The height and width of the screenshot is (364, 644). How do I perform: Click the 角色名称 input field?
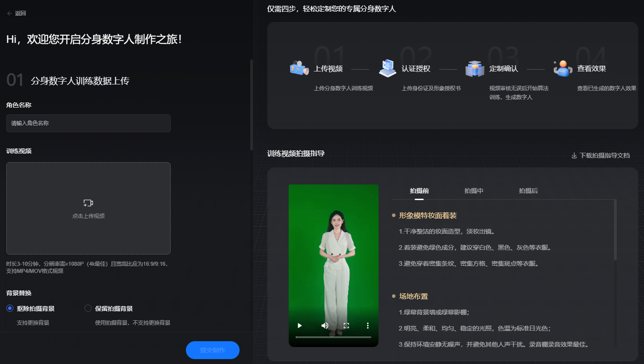click(88, 123)
